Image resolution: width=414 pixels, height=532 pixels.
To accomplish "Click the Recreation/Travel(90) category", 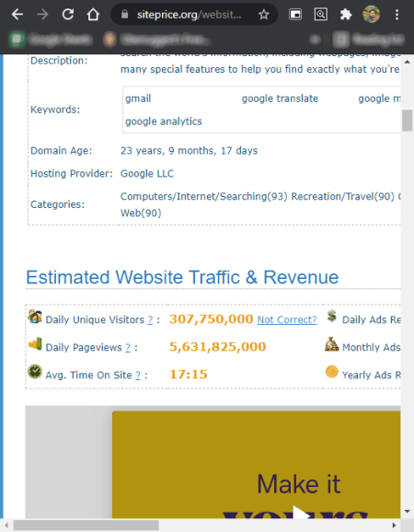I will pyautogui.click(x=343, y=196).
